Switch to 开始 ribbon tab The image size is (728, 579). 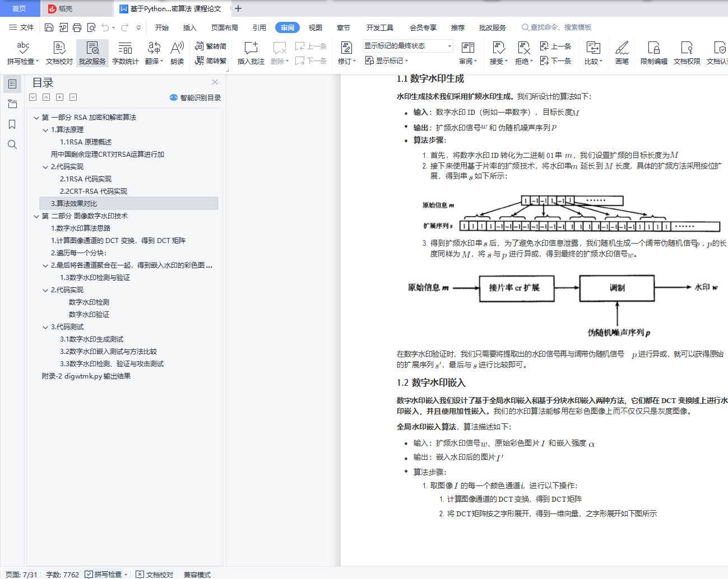pos(162,27)
